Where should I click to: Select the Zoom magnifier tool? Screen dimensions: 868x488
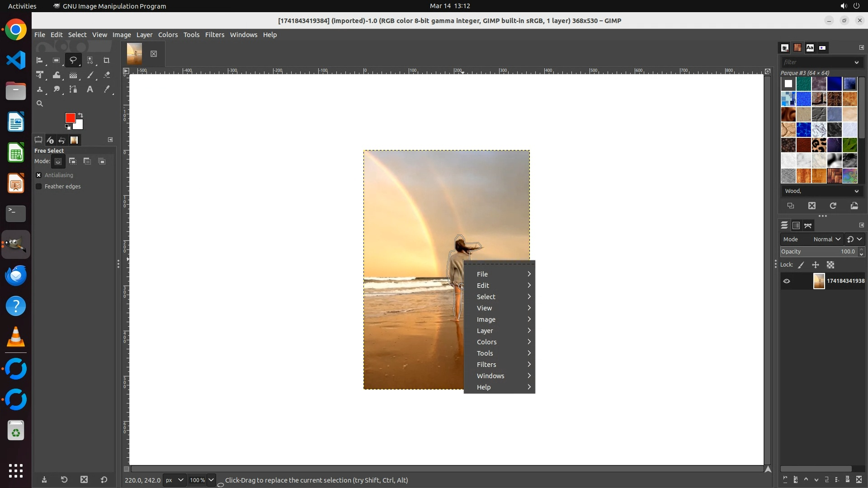40,103
